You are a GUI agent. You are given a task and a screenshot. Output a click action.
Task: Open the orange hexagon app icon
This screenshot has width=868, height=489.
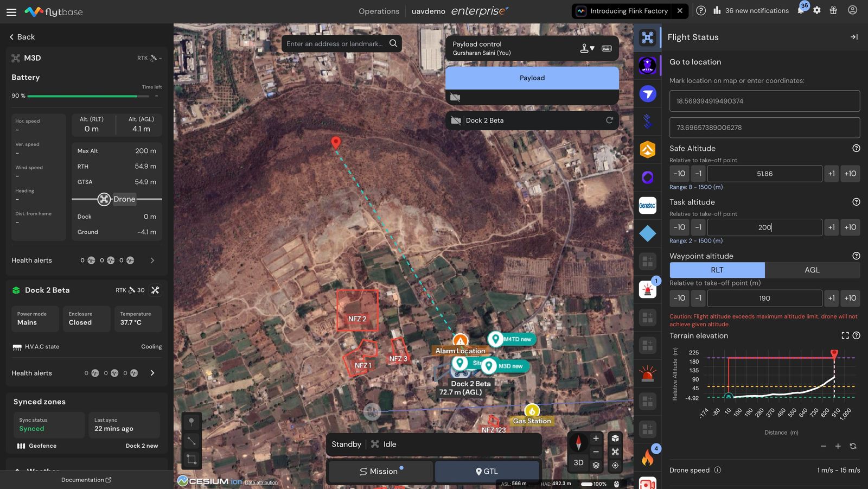click(x=648, y=149)
